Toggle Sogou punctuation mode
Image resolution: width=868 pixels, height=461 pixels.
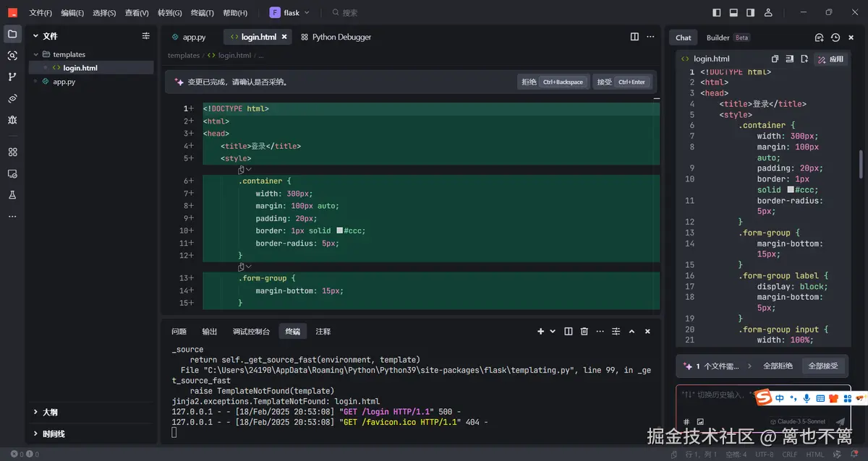click(x=793, y=398)
